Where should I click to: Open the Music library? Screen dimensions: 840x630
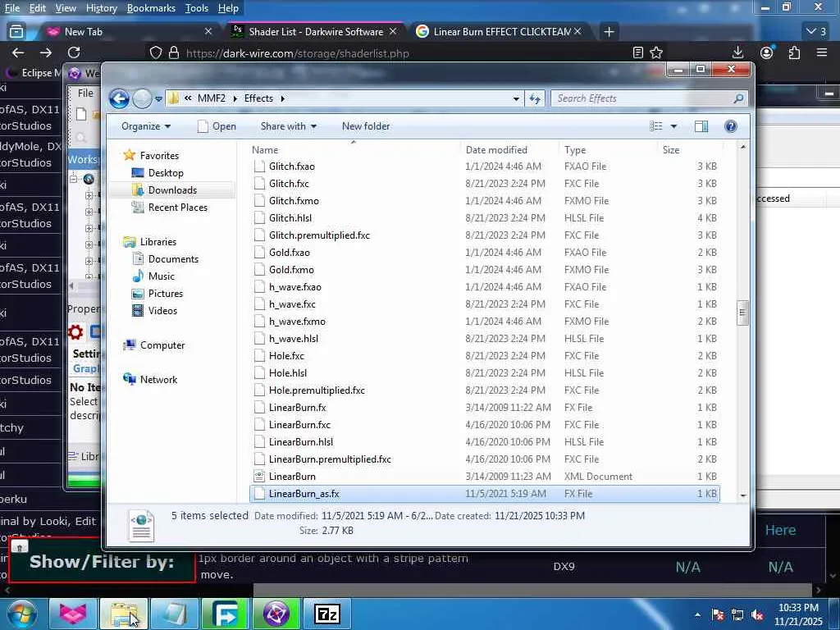click(162, 276)
